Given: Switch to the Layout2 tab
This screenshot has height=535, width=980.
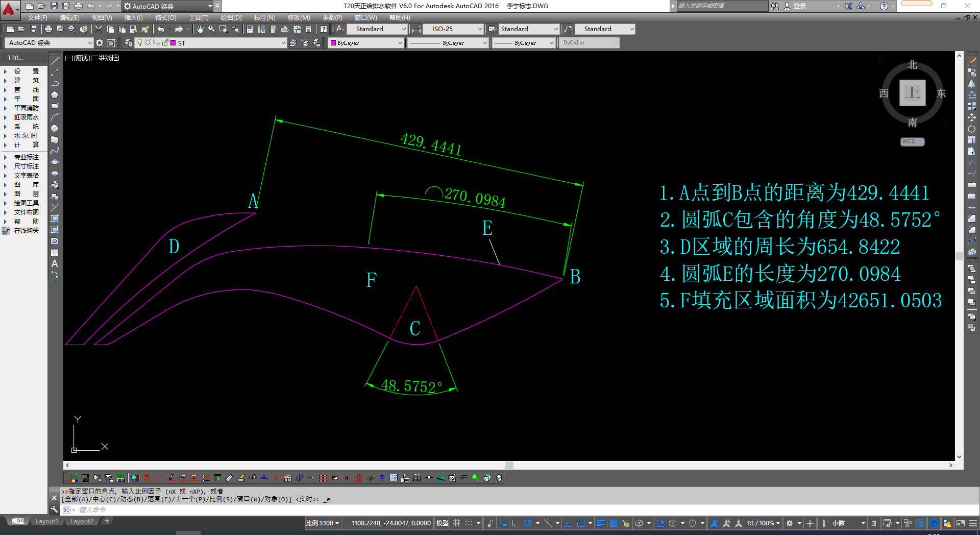Looking at the screenshot, I should [x=82, y=521].
